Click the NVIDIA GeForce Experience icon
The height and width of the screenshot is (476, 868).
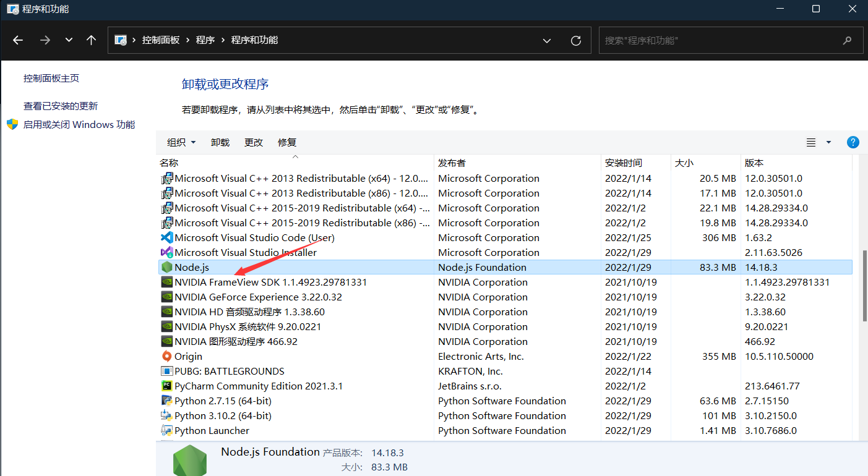[167, 297]
